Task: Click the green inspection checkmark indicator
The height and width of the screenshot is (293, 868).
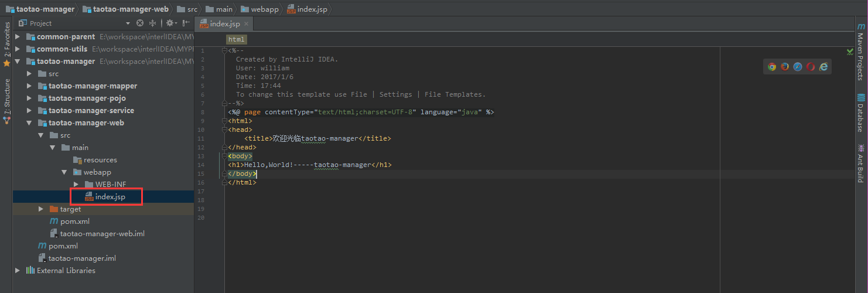Action: pos(850,52)
